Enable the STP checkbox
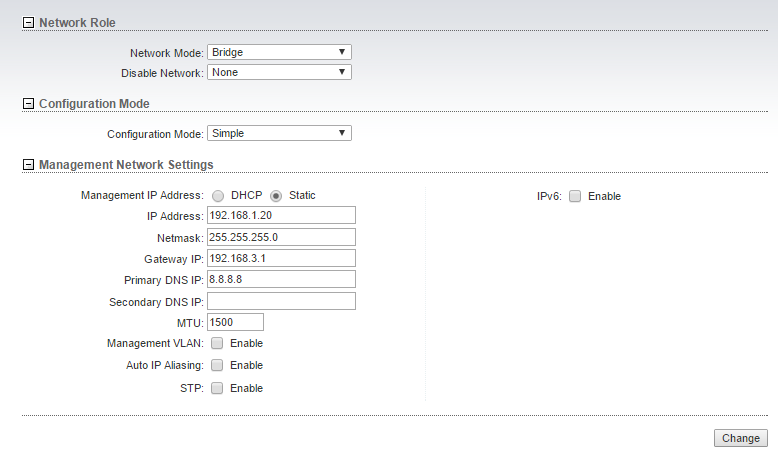This screenshot has width=778, height=459. point(217,388)
